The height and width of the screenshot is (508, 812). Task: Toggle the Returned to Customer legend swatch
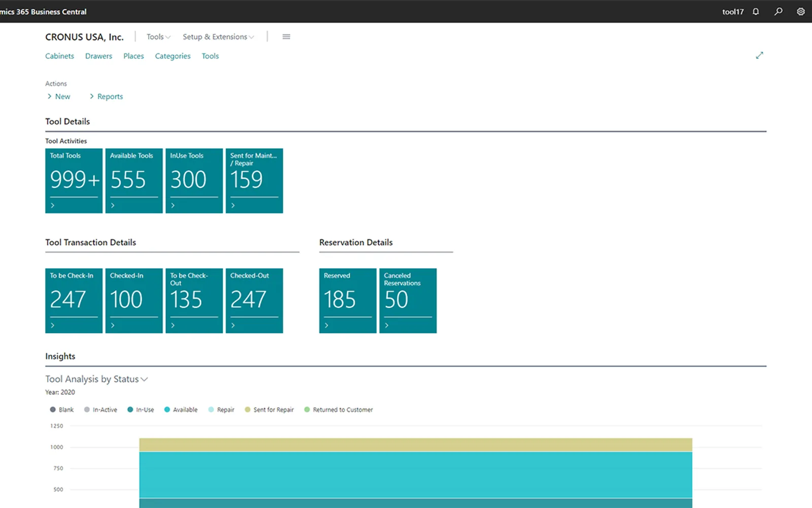(x=307, y=409)
